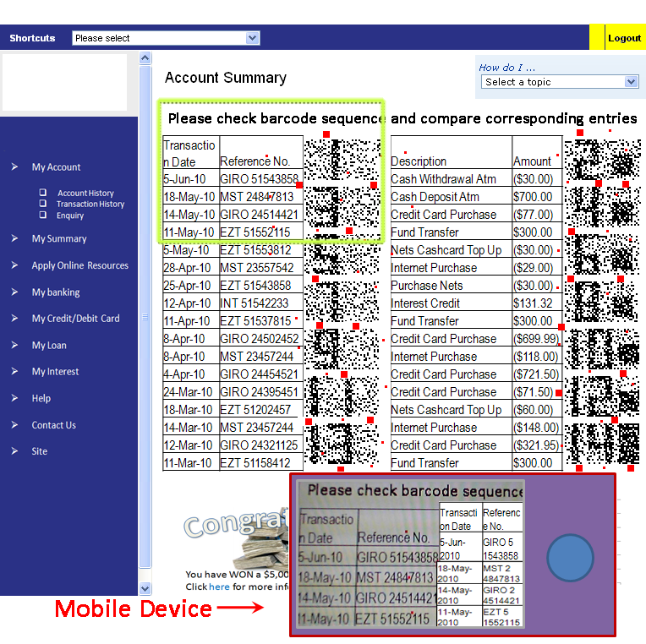The image size is (646, 644).
Task: Open Contact Us in sidebar
Action: pyautogui.click(x=54, y=425)
